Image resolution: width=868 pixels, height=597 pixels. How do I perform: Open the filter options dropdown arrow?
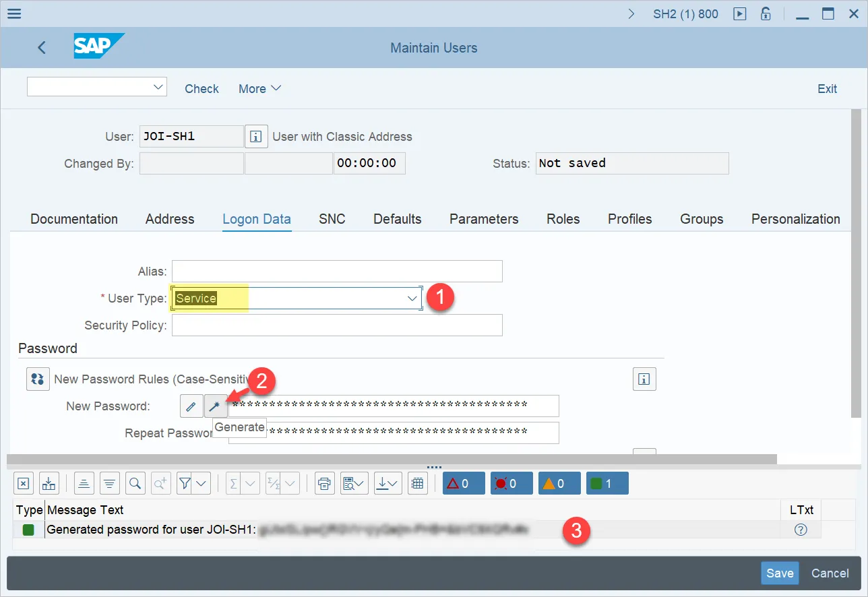202,483
